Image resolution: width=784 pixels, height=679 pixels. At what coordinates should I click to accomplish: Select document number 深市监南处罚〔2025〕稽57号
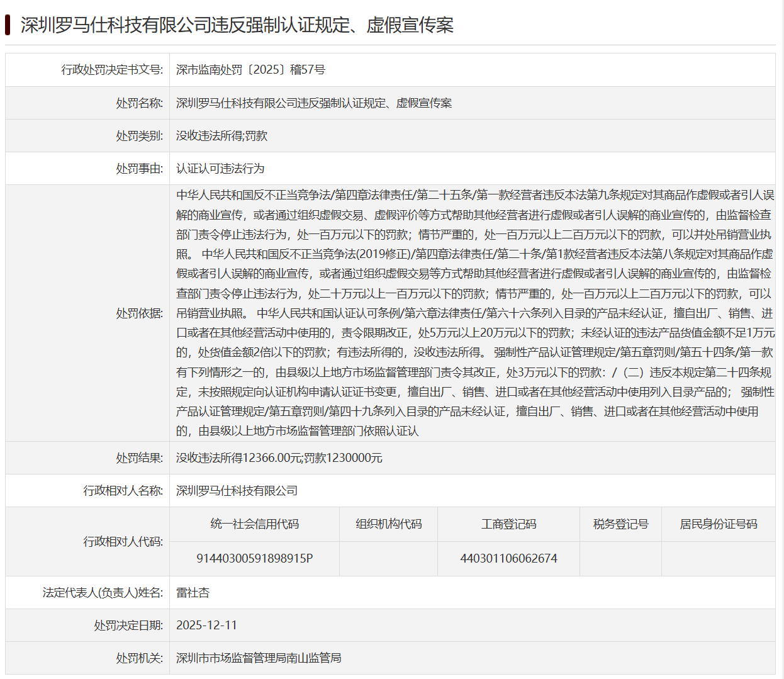point(250,70)
